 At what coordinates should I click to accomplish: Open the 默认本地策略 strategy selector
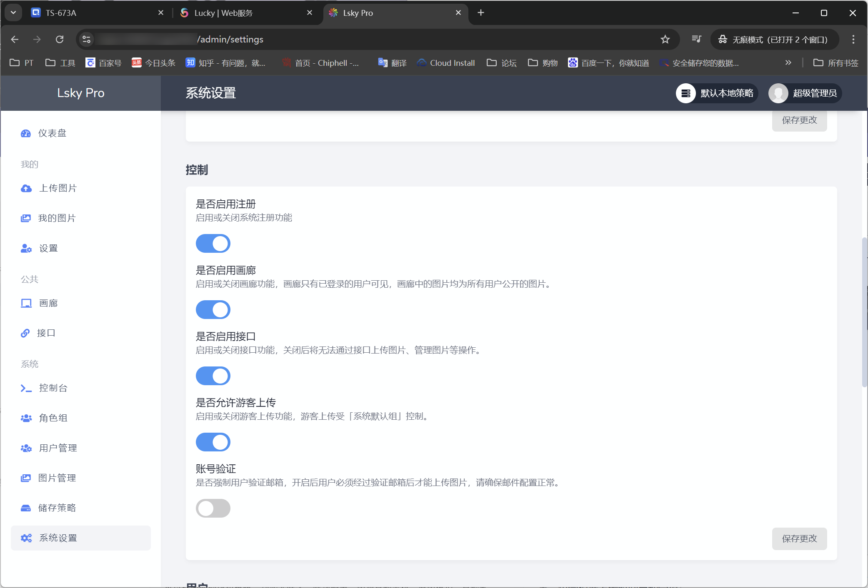click(x=717, y=93)
